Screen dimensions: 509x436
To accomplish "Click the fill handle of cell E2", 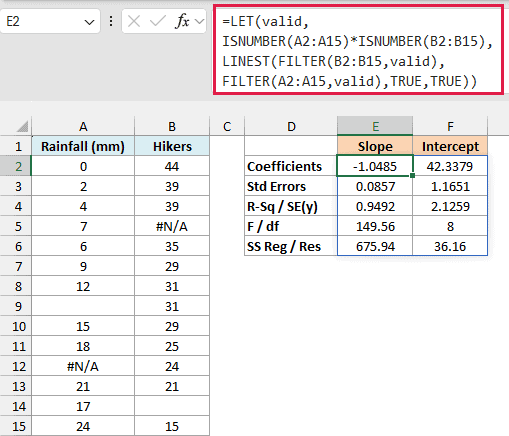I will click(x=412, y=175).
